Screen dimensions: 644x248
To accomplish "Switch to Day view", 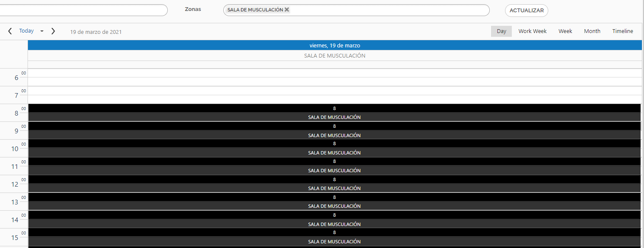I will pyautogui.click(x=502, y=31).
